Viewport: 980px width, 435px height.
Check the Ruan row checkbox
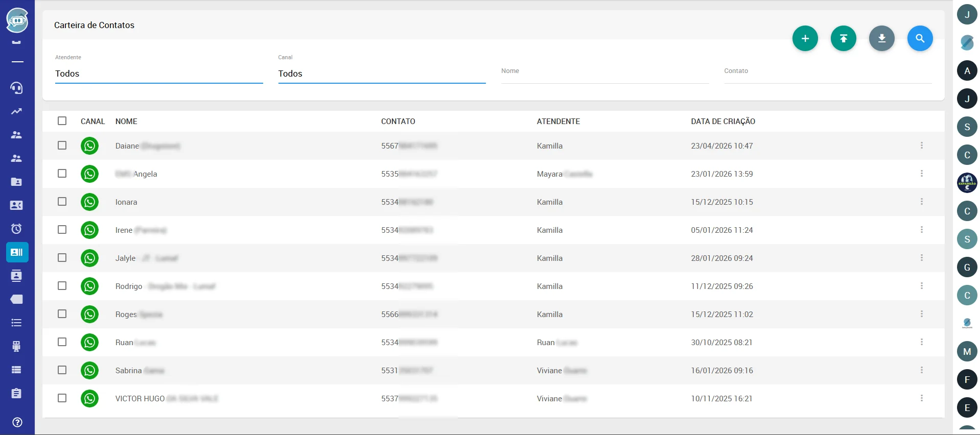pyautogui.click(x=62, y=342)
